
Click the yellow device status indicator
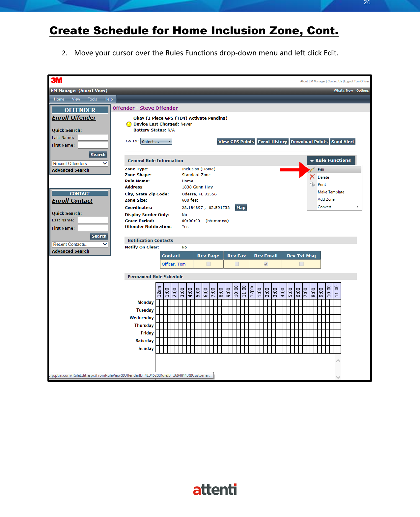[129, 124]
